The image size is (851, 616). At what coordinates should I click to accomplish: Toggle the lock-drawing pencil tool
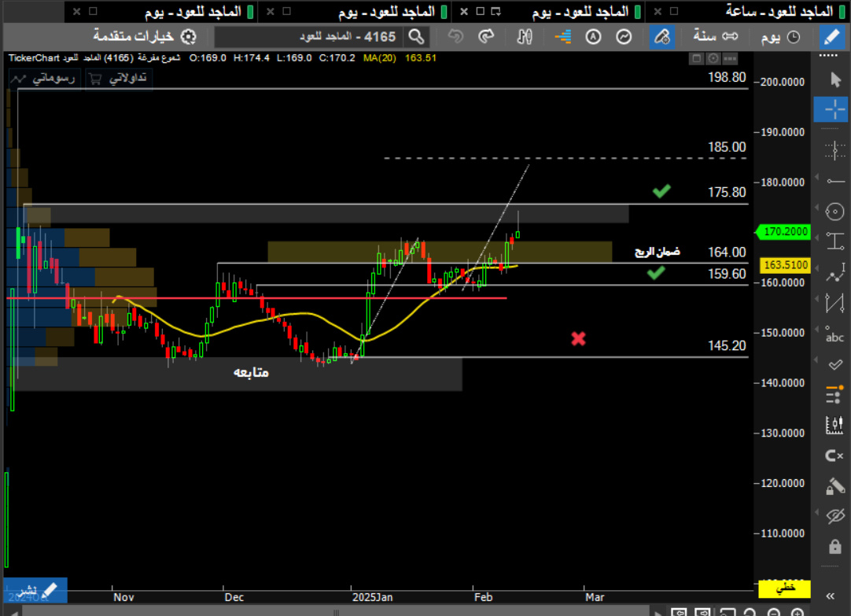point(834,485)
